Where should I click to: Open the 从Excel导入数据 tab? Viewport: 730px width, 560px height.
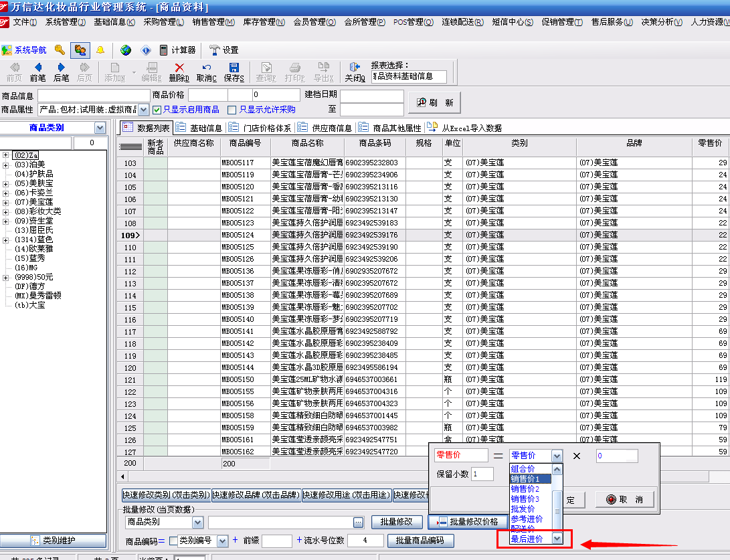[x=465, y=128]
